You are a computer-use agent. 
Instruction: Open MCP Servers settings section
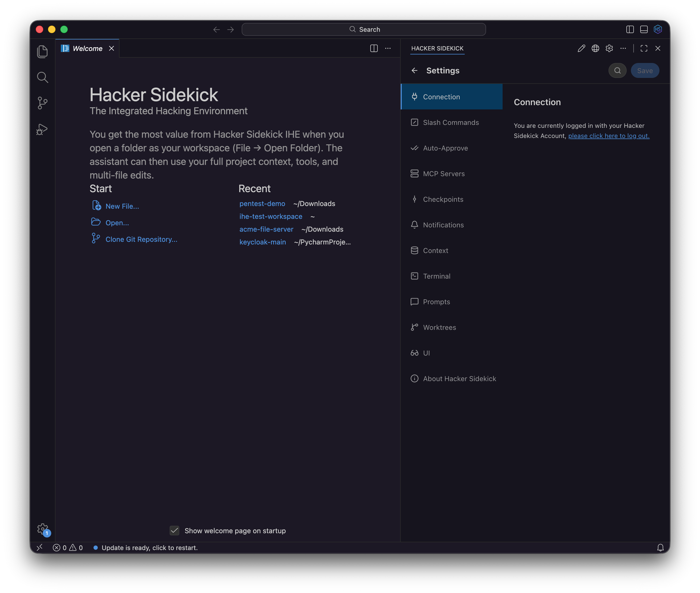452,173
